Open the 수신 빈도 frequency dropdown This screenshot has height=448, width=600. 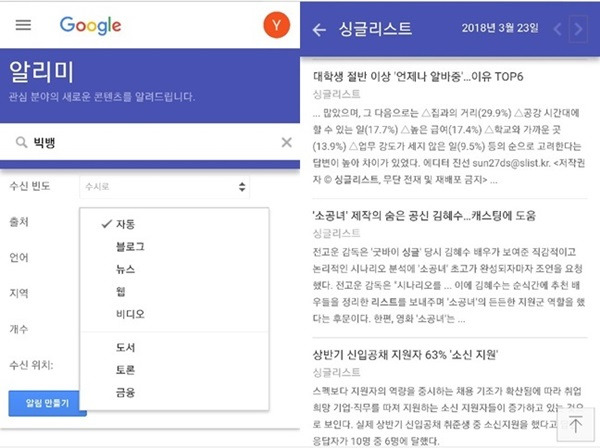pos(165,187)
